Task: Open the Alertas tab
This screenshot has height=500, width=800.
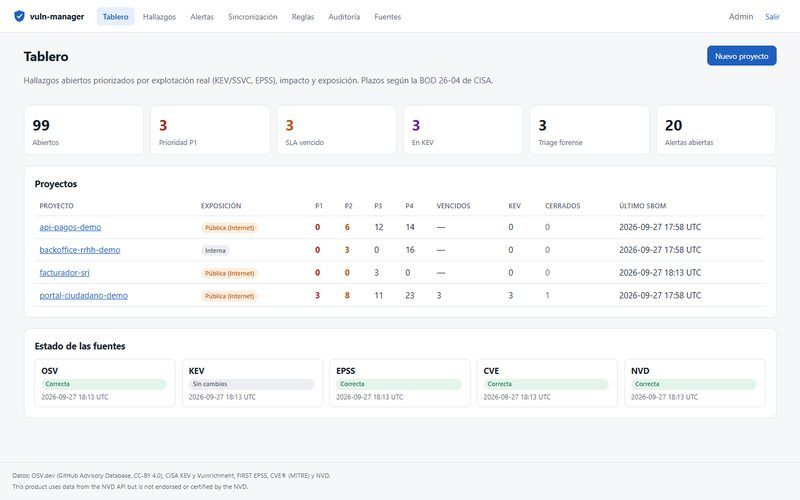Action: (x=202, y=17)
